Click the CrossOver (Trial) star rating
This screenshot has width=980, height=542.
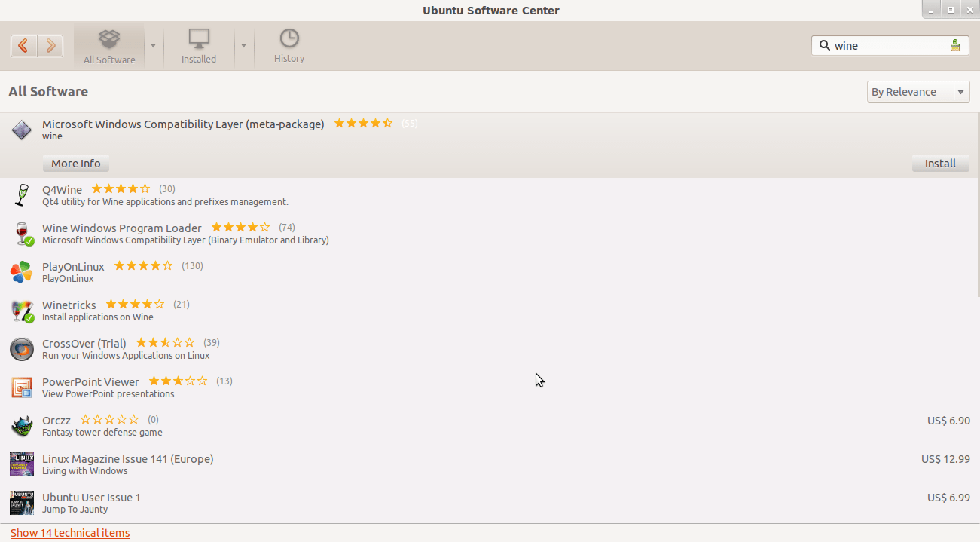point(165,343)
